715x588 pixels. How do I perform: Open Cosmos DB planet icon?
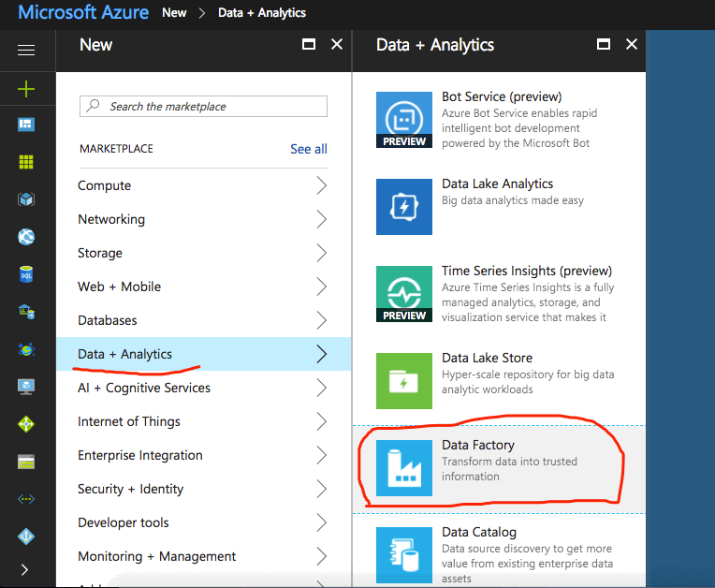tap(26, 349)
